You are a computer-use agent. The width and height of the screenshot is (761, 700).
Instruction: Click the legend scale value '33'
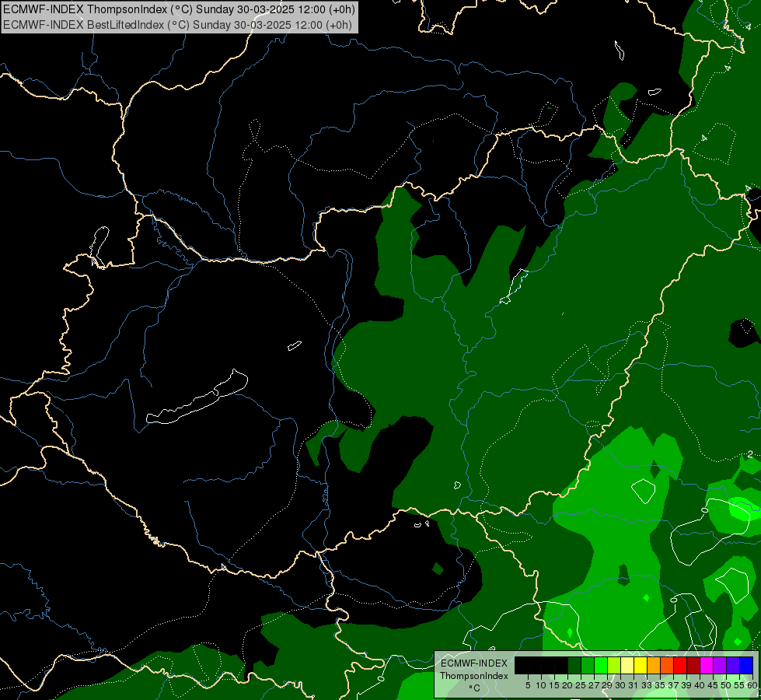[x=647, y=685]
